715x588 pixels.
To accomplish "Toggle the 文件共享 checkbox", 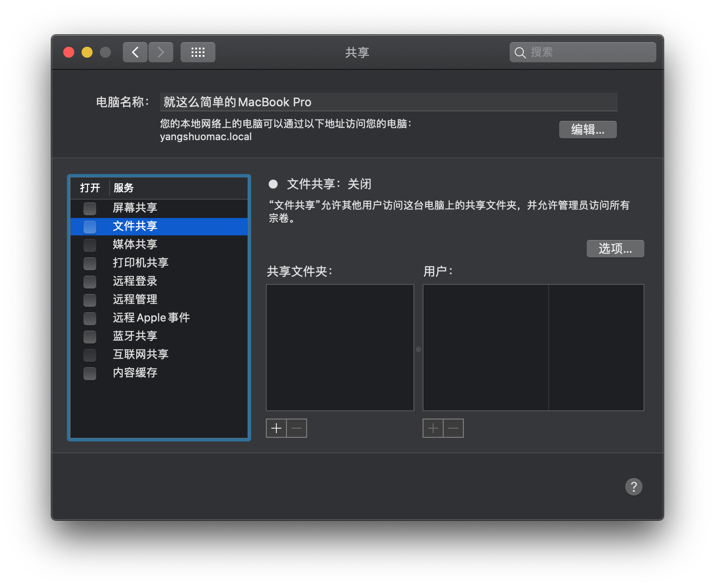I will point(90,227).
